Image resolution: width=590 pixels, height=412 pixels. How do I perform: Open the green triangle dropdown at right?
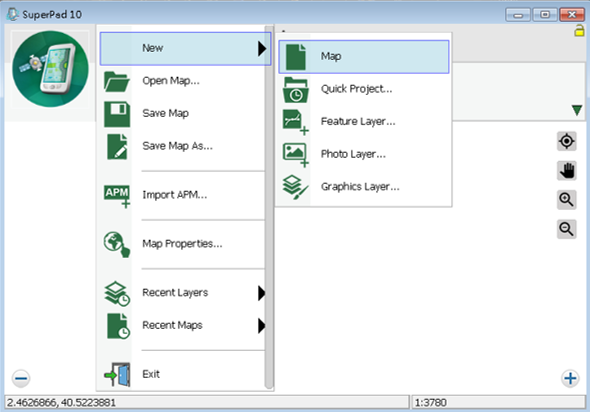click(577, 110)
